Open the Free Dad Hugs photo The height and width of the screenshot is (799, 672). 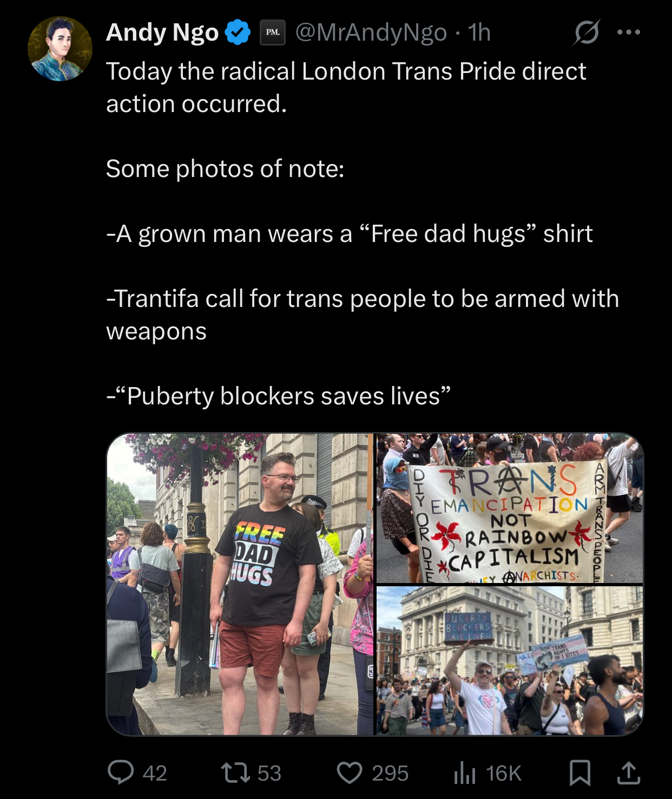pos(240,584)
